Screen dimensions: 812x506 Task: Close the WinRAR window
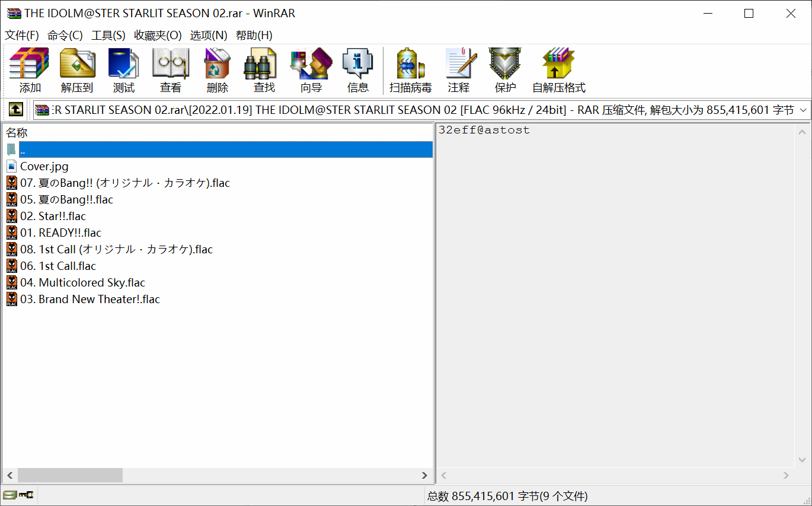791,13
